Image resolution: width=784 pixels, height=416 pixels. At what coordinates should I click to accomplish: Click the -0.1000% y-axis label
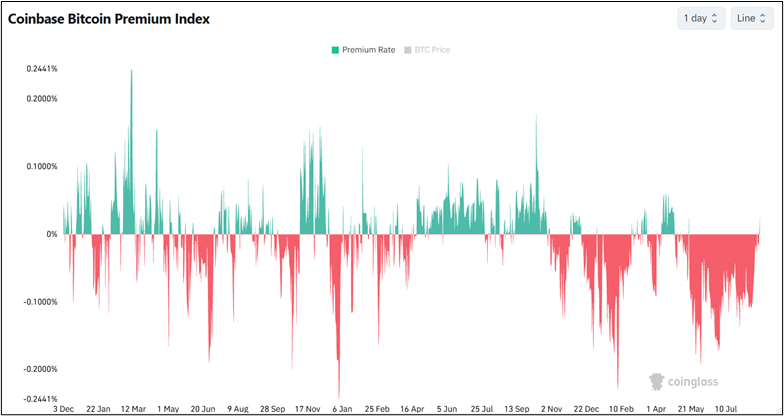click(41, 302)
